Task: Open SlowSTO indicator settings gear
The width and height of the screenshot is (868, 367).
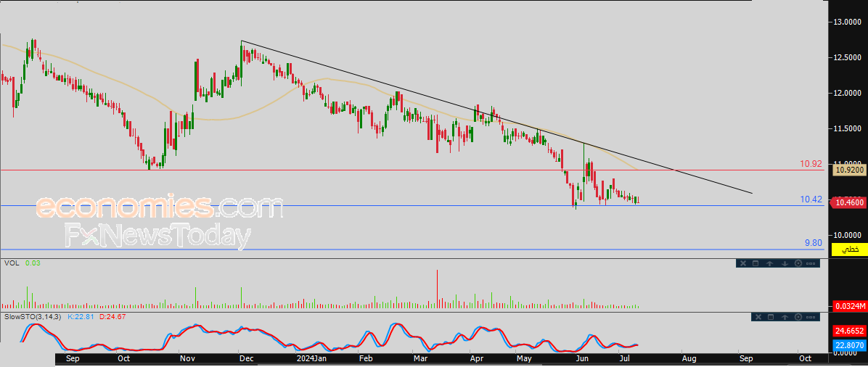Action: (x=798, y=317)
